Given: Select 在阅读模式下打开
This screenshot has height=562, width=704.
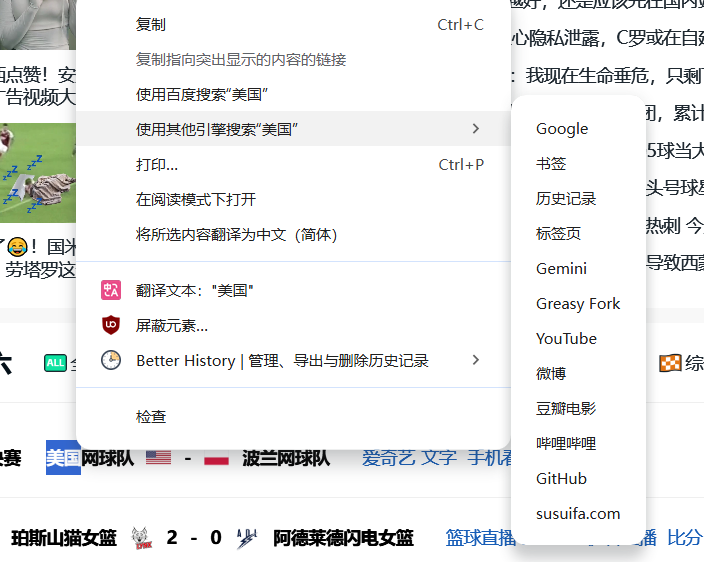Looking at the screenshot, I should pos(294,199).
